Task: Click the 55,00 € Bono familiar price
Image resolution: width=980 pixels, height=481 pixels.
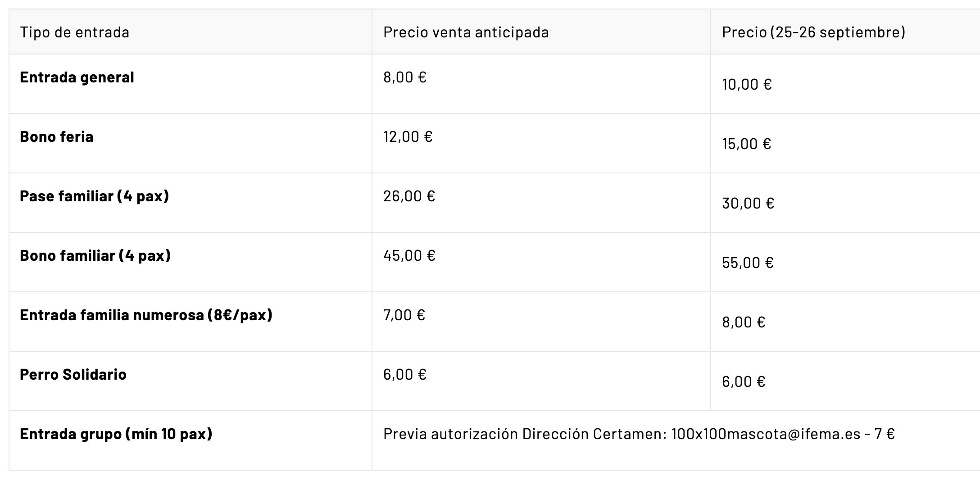Action: pyautogui.click(x=748, y=263)
